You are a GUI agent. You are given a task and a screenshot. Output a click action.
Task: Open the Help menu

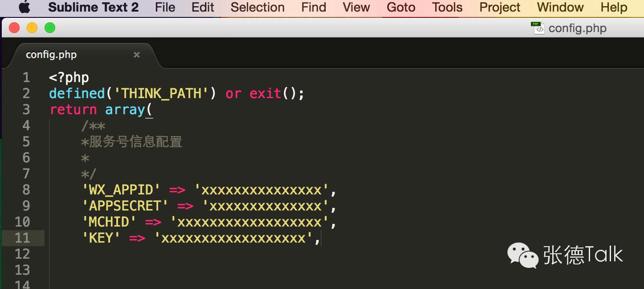click(614, 8)
